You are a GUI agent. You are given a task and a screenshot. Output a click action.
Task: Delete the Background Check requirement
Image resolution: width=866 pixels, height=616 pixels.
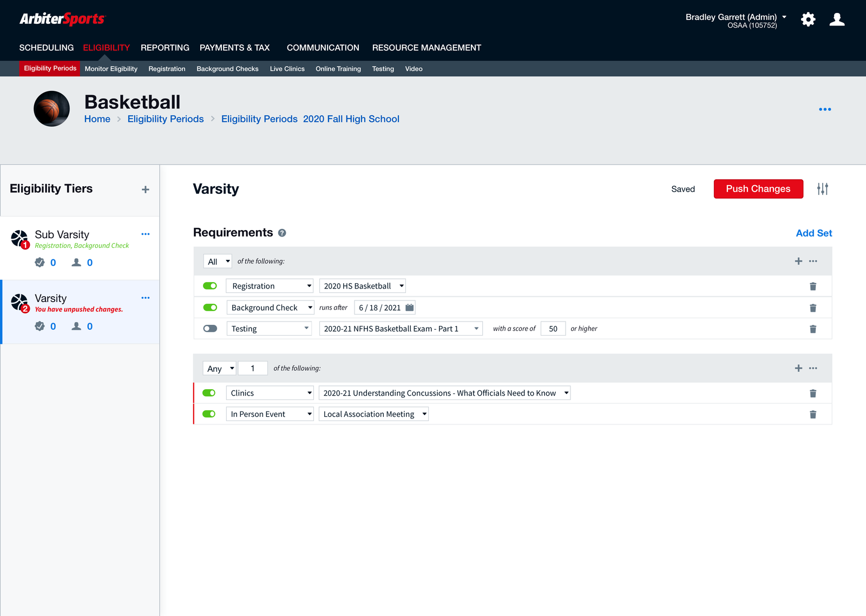(813, 308)
